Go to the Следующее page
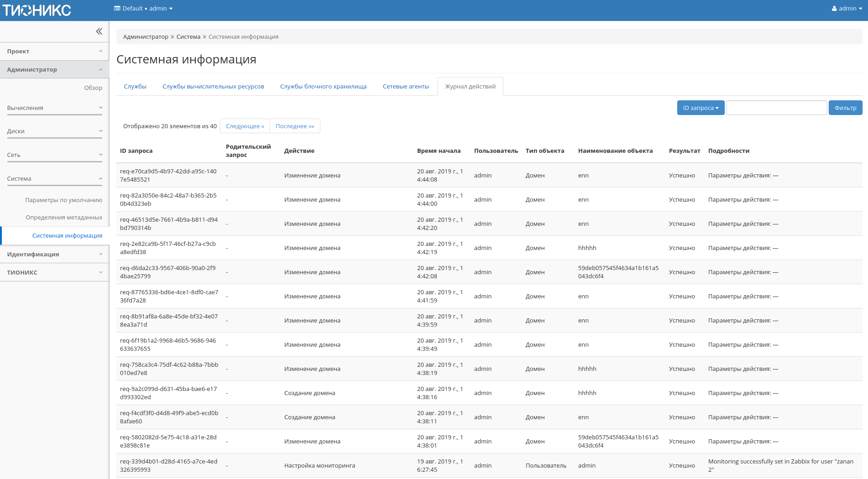 (x=245, y=126)
